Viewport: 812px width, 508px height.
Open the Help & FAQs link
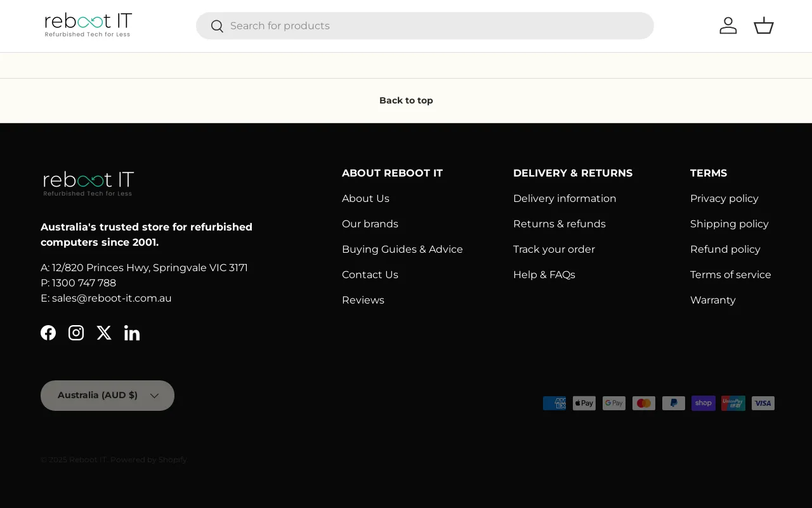[x=544, y=274]
